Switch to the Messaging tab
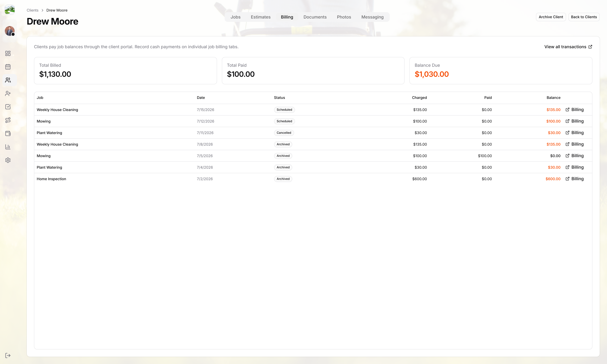607x364 pixels. coord(372,17)
